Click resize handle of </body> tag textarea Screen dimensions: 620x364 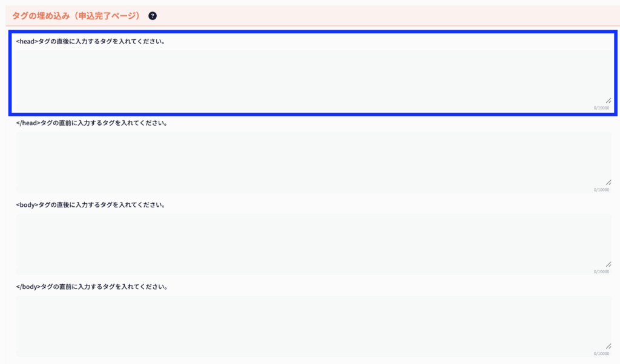(608, 346)
